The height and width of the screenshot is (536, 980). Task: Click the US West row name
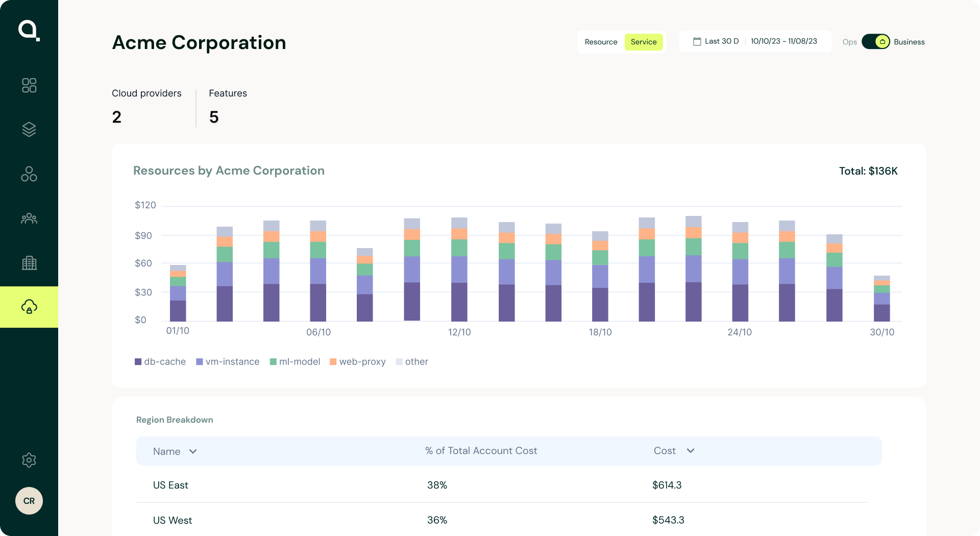173,520
